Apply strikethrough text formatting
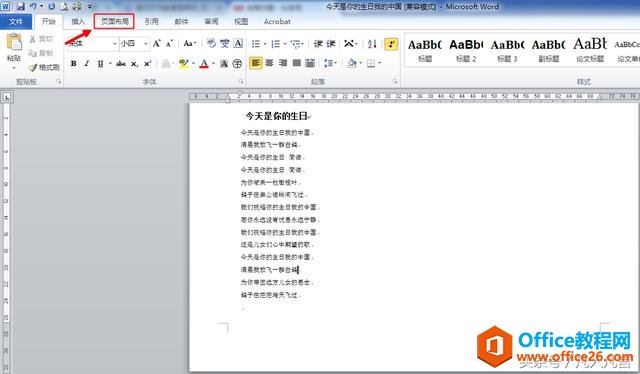This screenshot has height=374, width=640. pos(120,64)
